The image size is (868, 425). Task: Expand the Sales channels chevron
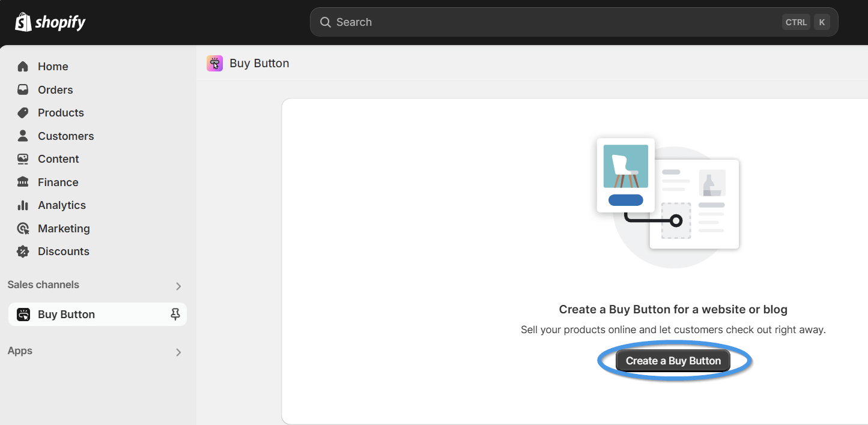pos(178,286)
